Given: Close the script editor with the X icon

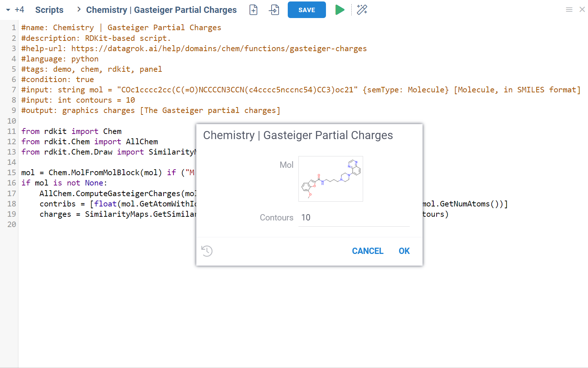Looking at the screenshot, I should pos(582,10).
